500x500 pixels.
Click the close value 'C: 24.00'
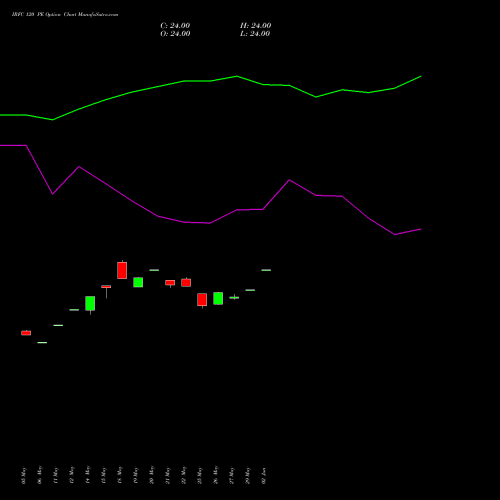175,26
